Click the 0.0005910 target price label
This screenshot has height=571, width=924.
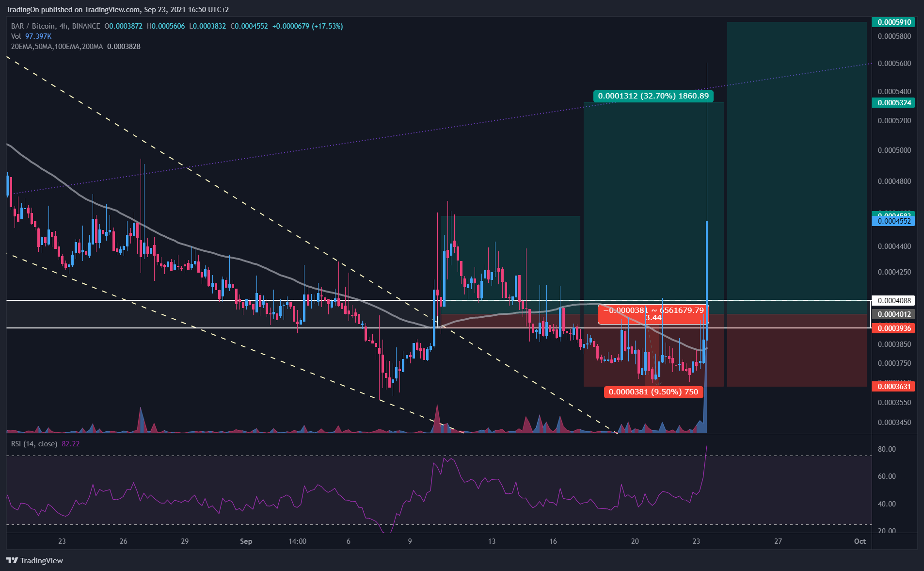[x=894, y=22]
